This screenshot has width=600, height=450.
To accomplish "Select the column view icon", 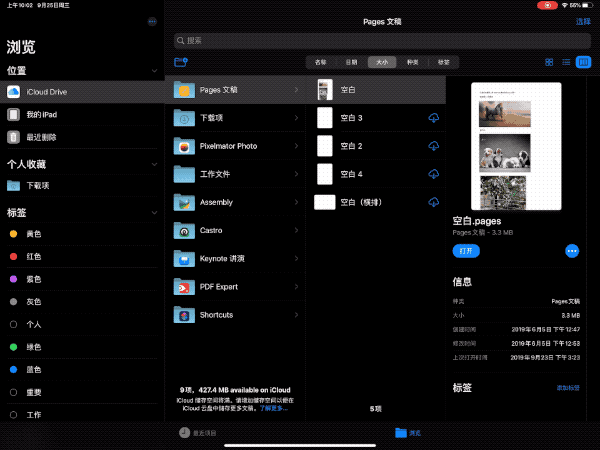I will tap(583, 62).
